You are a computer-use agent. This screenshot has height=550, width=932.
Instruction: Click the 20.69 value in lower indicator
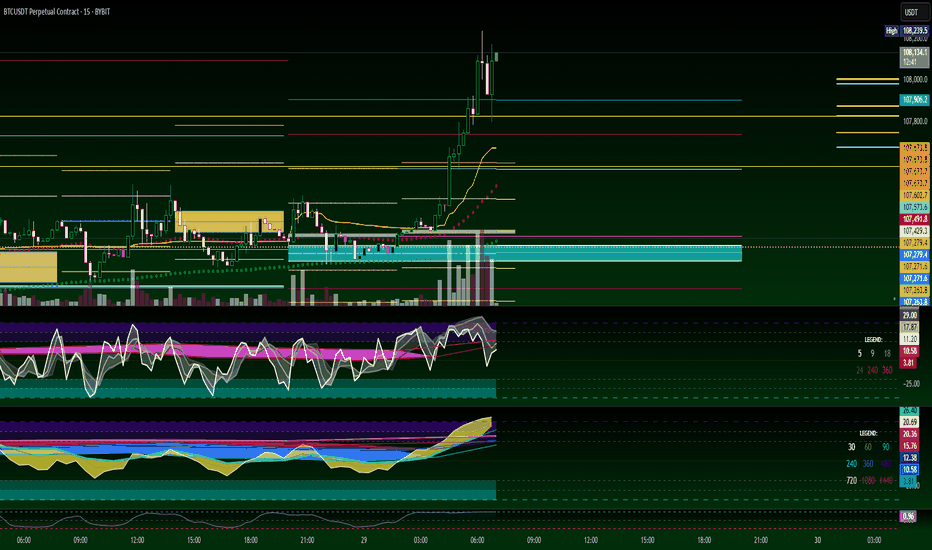pos(910,422)
